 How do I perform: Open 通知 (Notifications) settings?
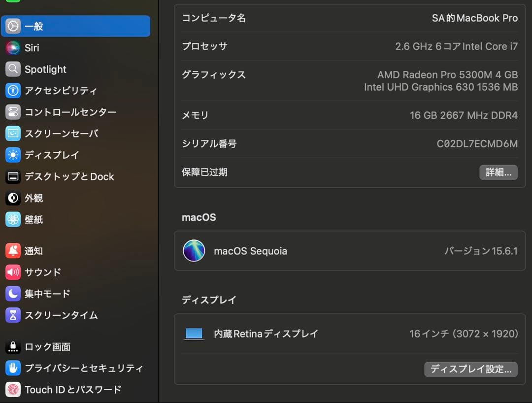pyautogui.click(x=34, y=251)
